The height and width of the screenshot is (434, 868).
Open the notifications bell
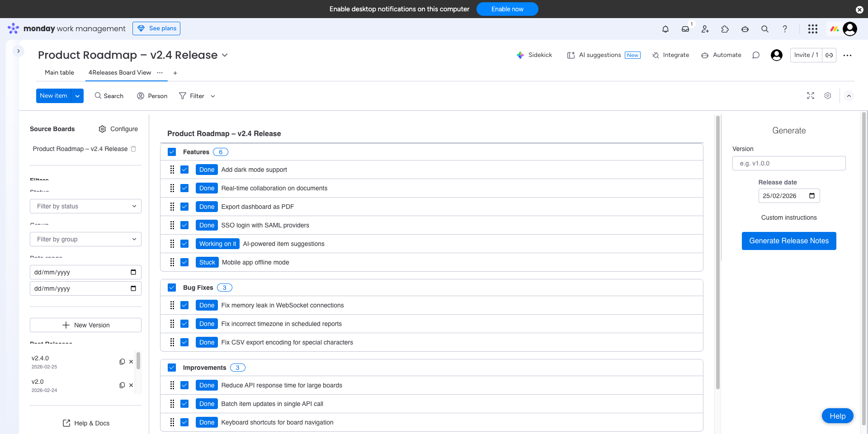[x=665, y=29]
